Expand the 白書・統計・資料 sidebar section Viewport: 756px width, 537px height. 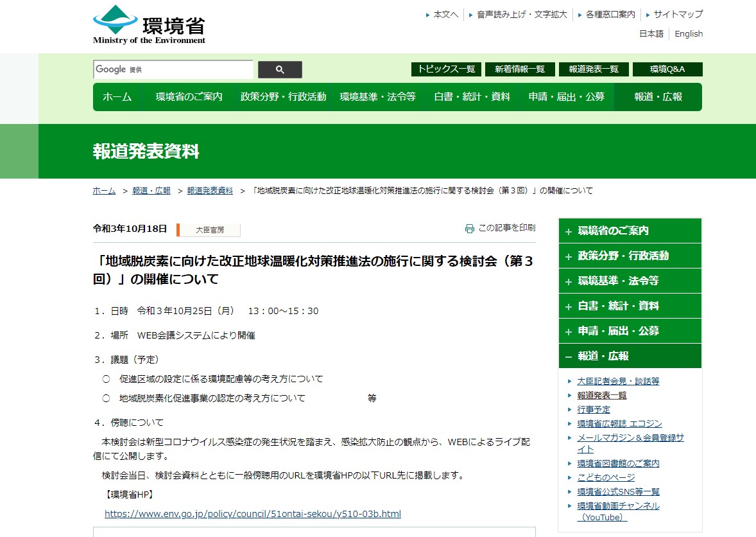(630, 306)
